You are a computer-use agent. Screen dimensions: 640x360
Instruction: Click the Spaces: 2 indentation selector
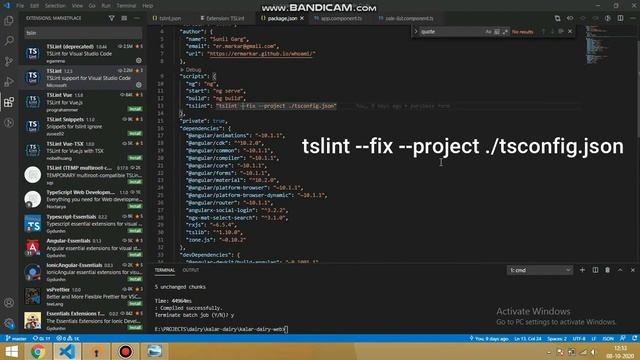pos(557,338)
